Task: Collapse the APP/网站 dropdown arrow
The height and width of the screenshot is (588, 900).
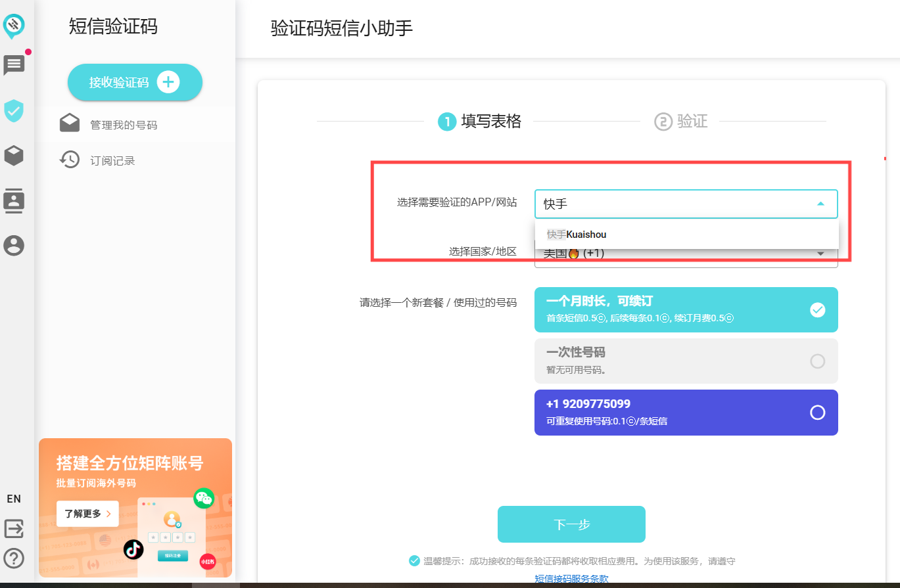Action: (820, 204)
